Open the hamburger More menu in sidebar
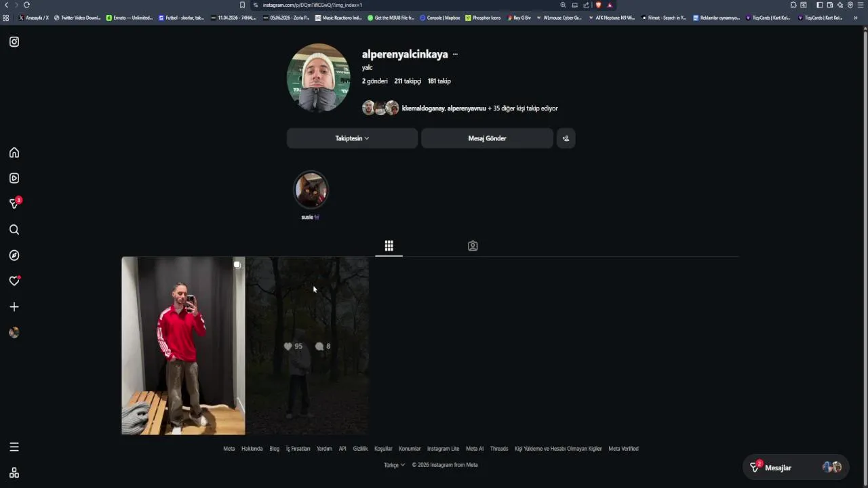The height and width of the screenshot is (488, 868). click(x=14, y=447)
